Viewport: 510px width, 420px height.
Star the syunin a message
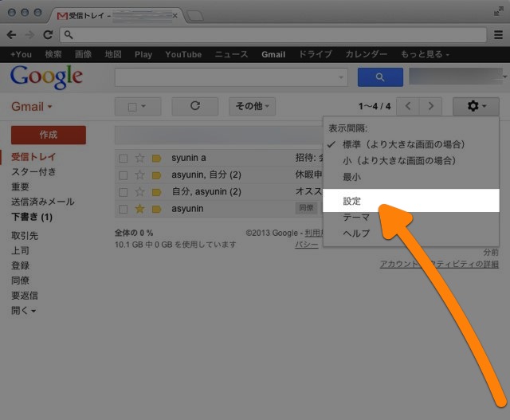pos(140,158)
